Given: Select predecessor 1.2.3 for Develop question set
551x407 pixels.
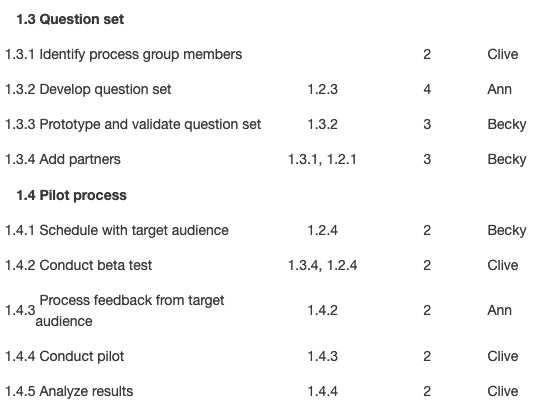Looking at the screenshot, I should tap(322, 89).
